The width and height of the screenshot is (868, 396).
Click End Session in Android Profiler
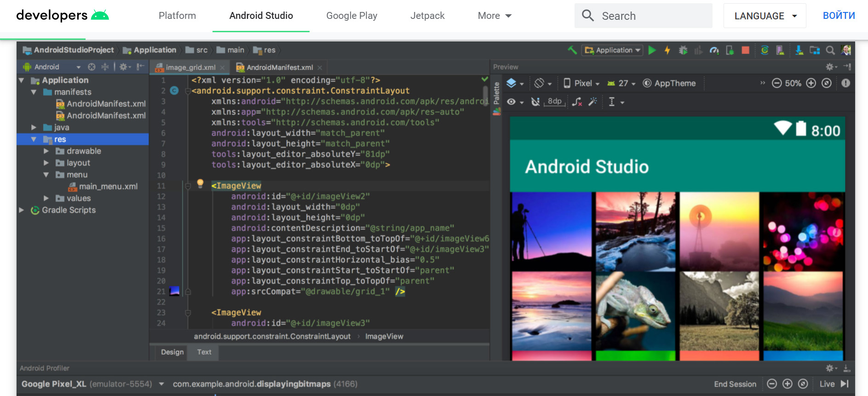735,384
